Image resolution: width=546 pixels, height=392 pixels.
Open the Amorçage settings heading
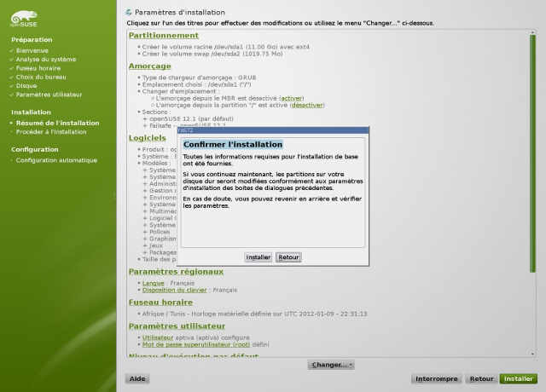[149, 66]
